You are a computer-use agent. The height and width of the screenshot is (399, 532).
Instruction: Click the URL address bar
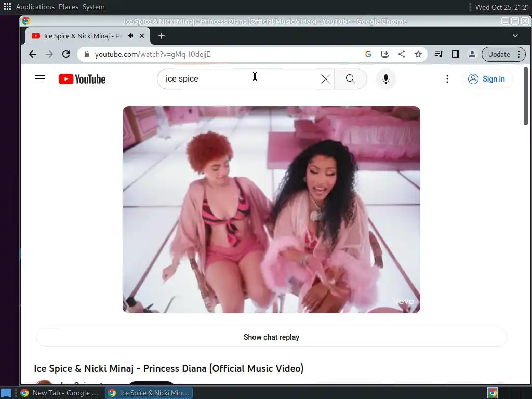[224, 54]
